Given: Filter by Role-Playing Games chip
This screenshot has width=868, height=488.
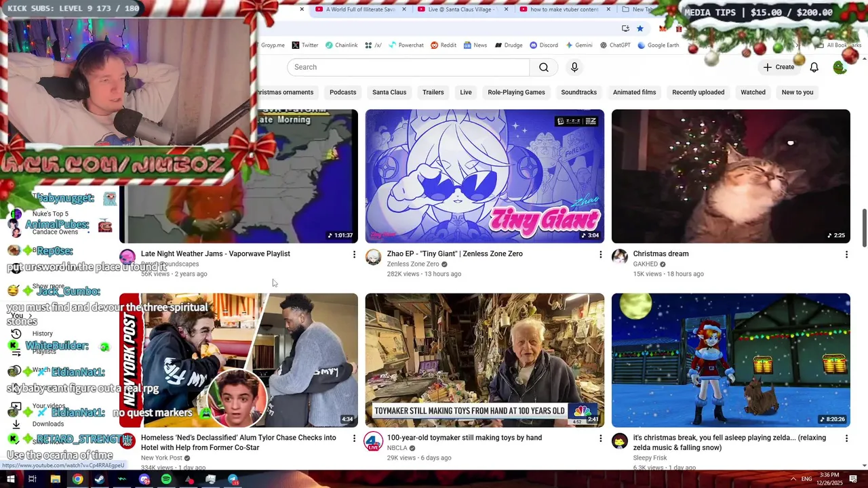Looking at the screenshot, I should (x=516, y=92).
